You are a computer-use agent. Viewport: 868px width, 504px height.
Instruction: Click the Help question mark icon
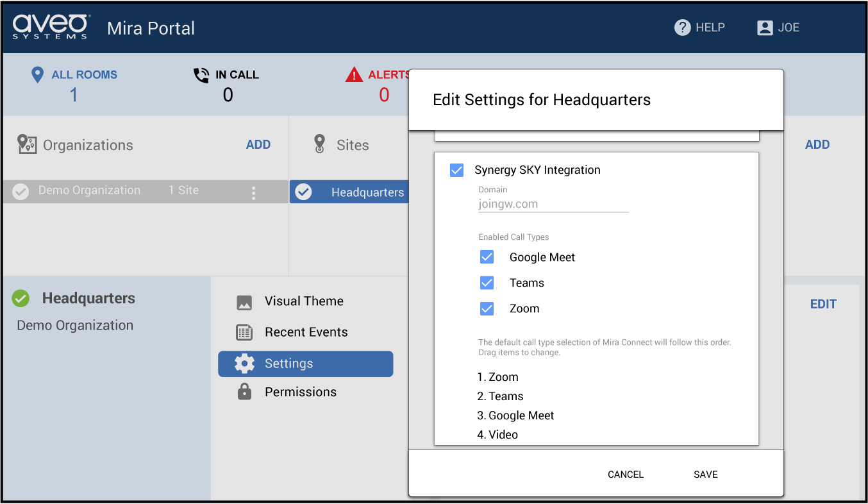pos(682,28)
